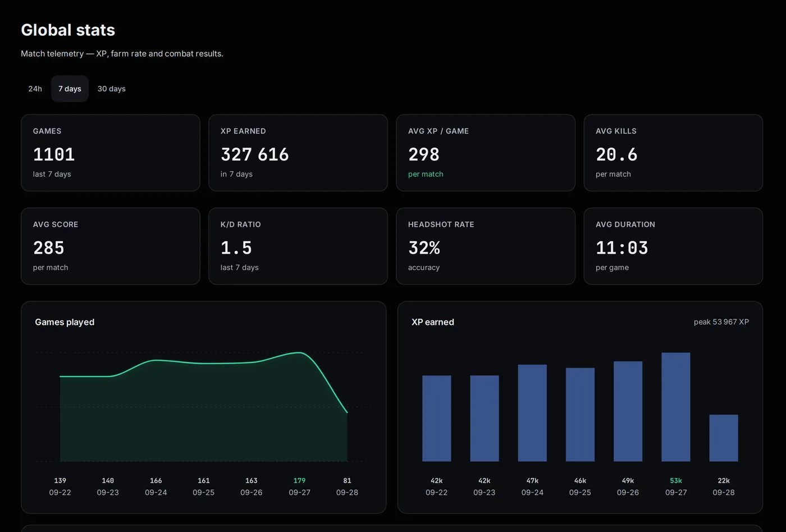Click the 'per game' caption under 11:03

click(x=612, y=267)
